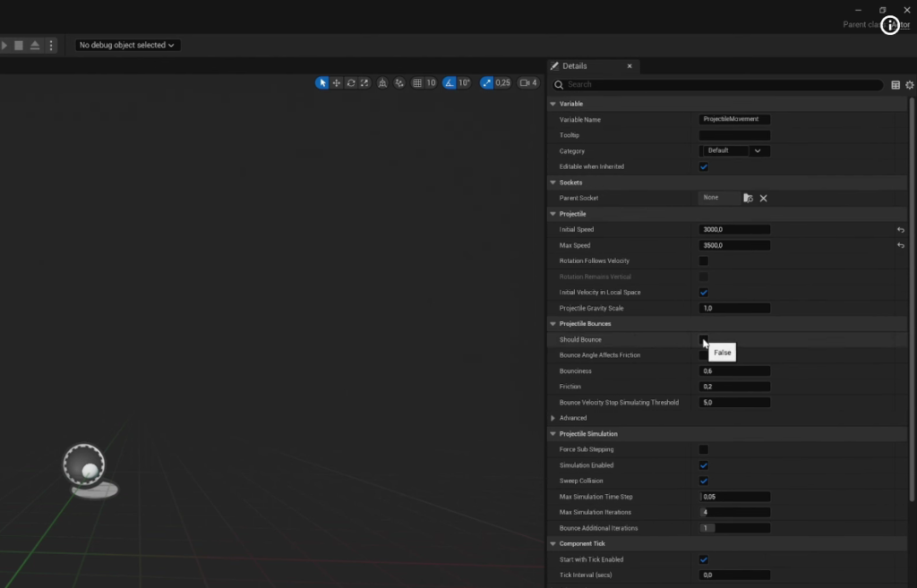Open the Details settings gear
917x588 pixels.
[910, 85]
